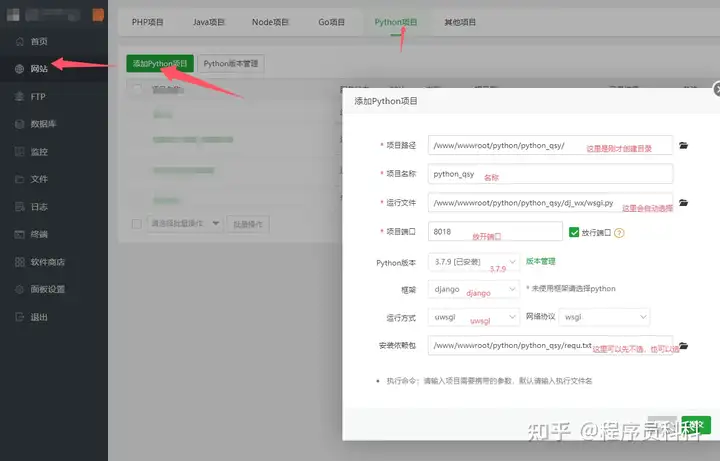Click the 项目名称 input with python_qsy

point(550,174)
